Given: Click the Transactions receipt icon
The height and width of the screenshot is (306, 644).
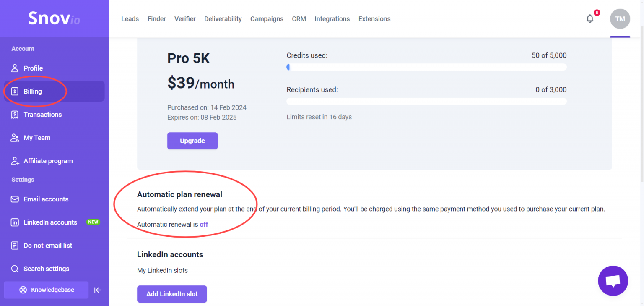Looking at the screenshot, I should tap(15, 115).
